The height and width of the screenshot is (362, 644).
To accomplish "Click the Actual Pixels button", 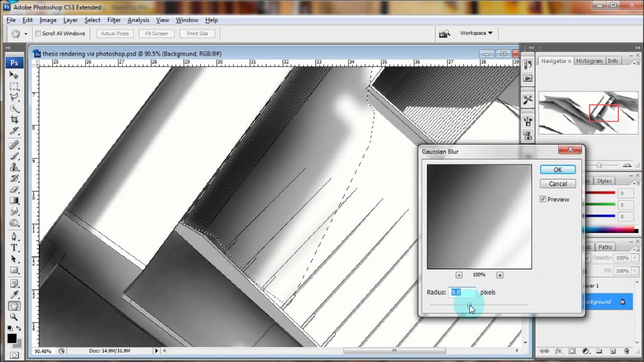I will 115,34.
